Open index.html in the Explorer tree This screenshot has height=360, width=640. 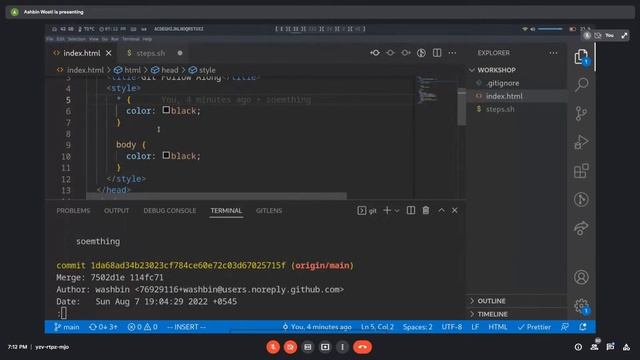tap(504, 96)
